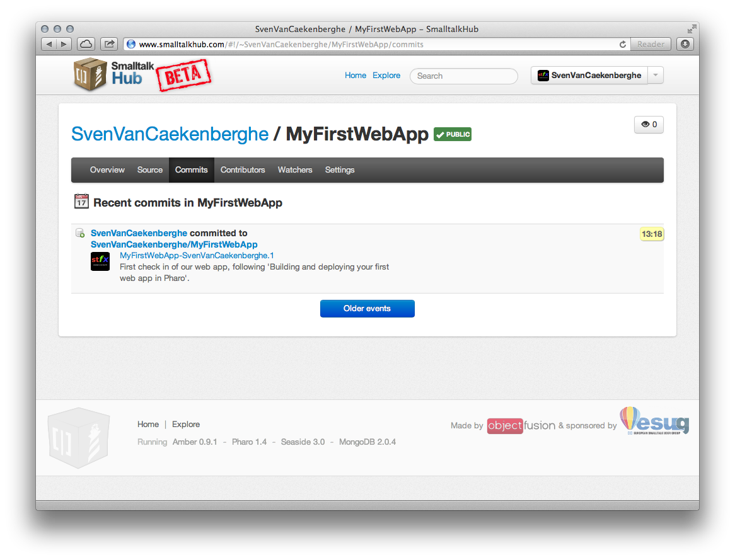Click the Safari back arrow button
The height and width of the screenshot is (560, 735).
pos(49,44)
